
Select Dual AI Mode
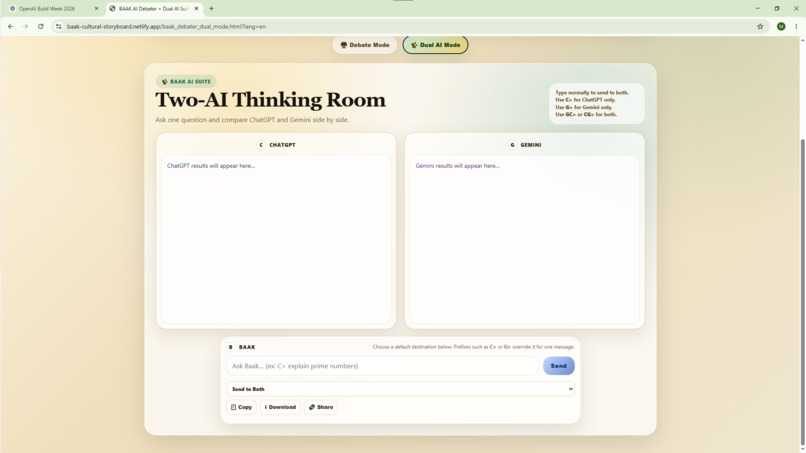(435, 45)
